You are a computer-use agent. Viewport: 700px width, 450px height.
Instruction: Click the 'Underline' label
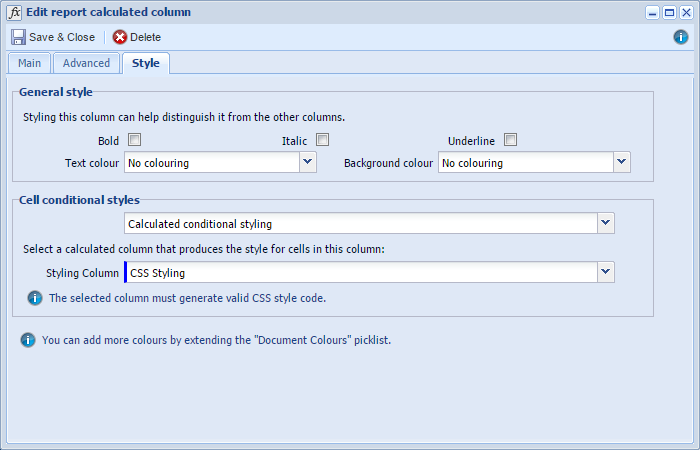pos(471,141)
